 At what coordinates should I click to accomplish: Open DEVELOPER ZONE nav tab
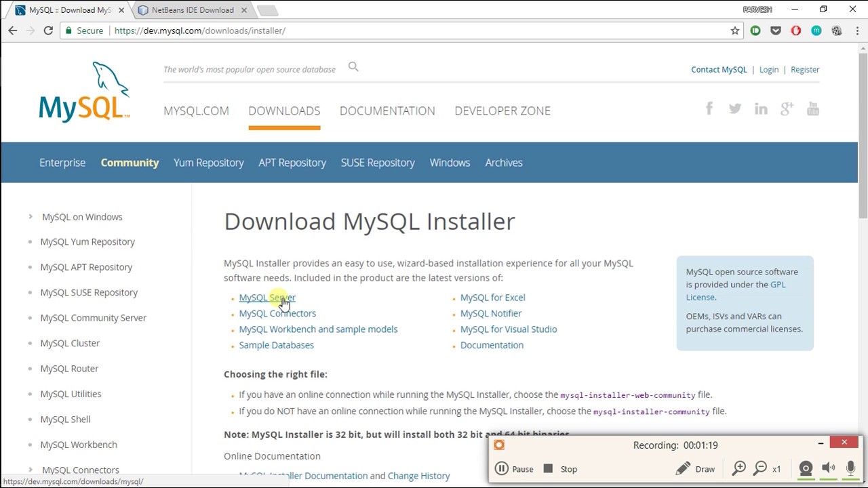[x=502, y=111]
